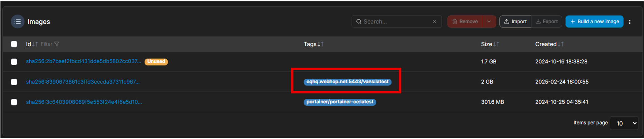Check the unused sha256:2b7baef2 image row
Screen dimensions: 644x139
click(14, 62)
